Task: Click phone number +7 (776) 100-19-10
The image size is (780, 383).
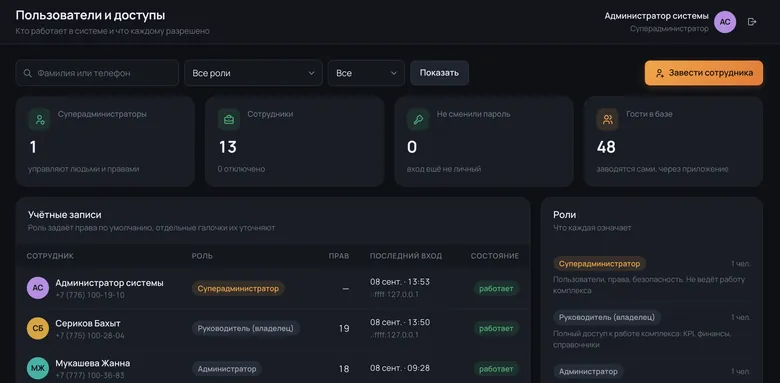Action: (90, 295)
